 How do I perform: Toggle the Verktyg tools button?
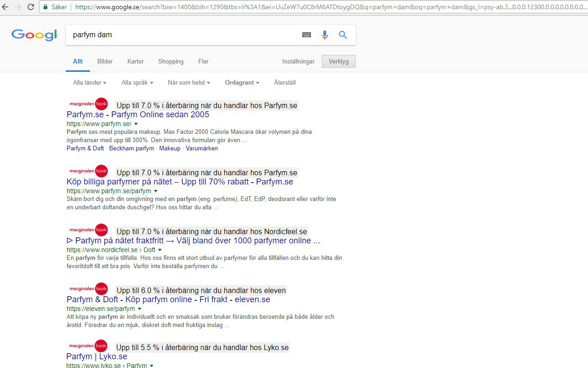(x=339, y=62)
